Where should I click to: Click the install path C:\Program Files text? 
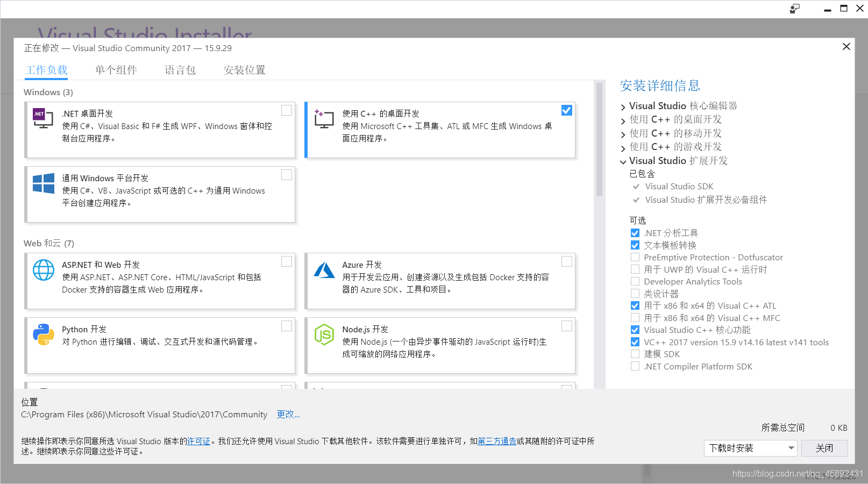[144, 414]
